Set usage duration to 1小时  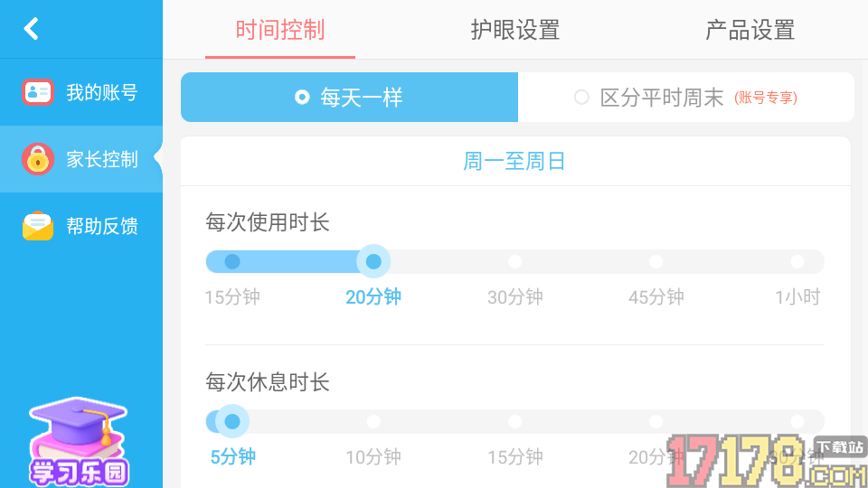pyautogui.click(x=797, y=262)
